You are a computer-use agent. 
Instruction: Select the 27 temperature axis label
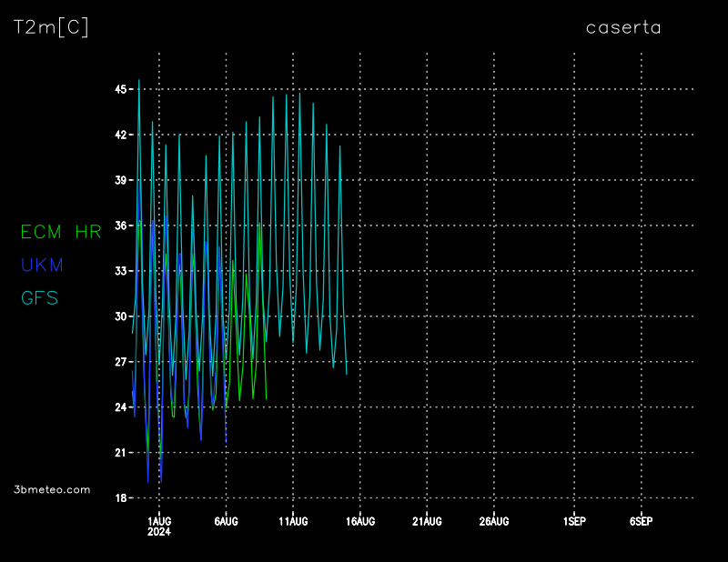[x=120, y=362]
